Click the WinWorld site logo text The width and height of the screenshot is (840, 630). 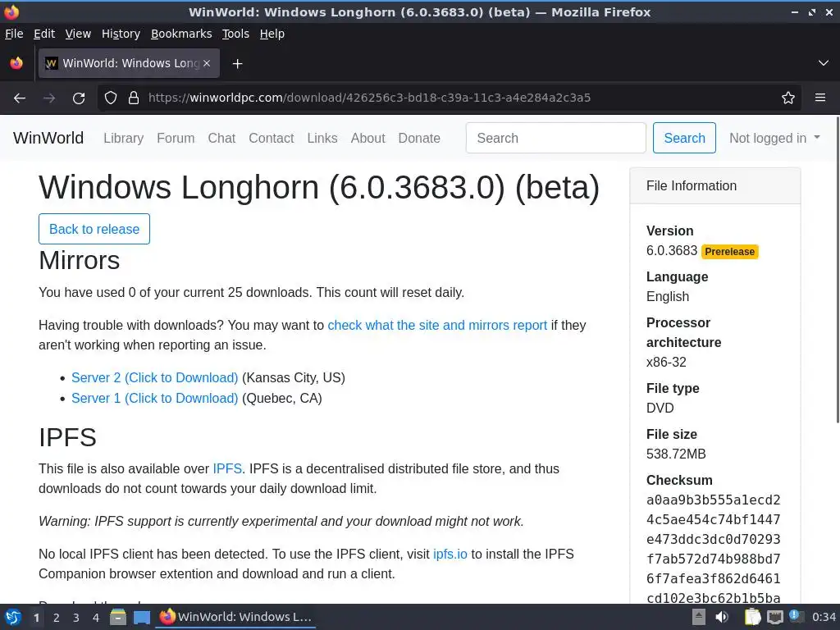pos(48,138)
